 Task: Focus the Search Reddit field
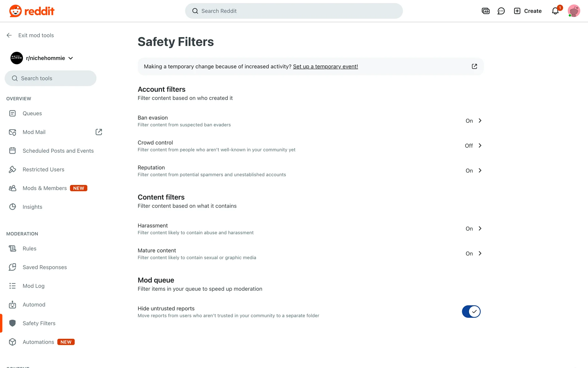coord(294,11)
